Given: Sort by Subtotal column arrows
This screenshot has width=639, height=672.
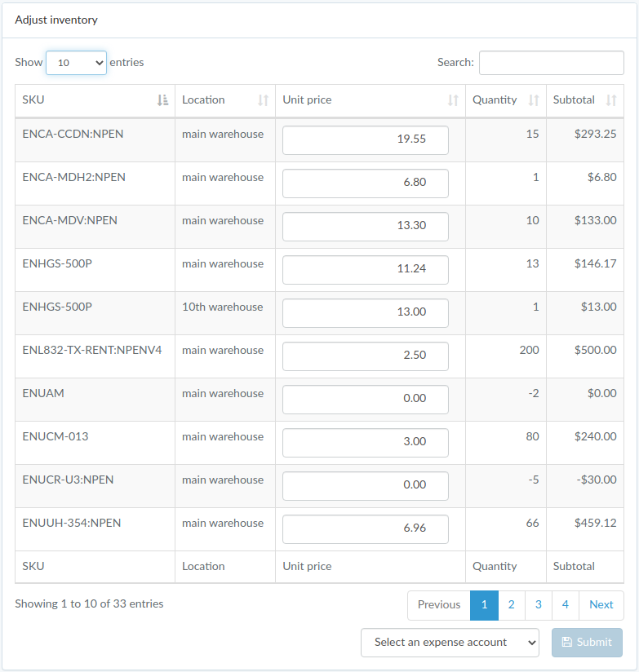Looking at the screenshot, I should click(611, 100).
